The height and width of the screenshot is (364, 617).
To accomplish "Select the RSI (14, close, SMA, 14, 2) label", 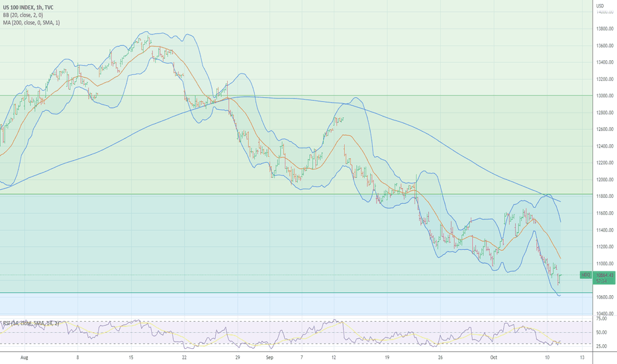I will pos(30,323).
